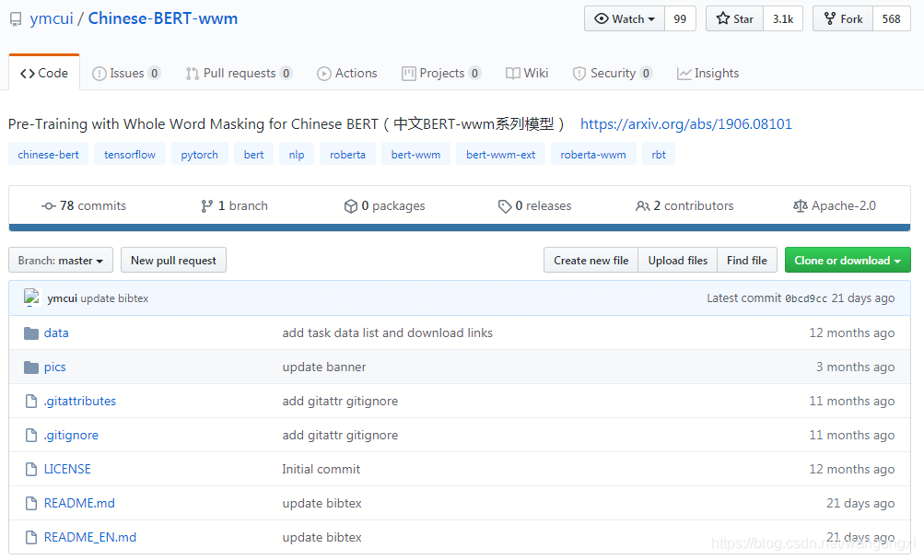Select the chinese-bert topic tag

pyautogui.click(x=48, y=155)
